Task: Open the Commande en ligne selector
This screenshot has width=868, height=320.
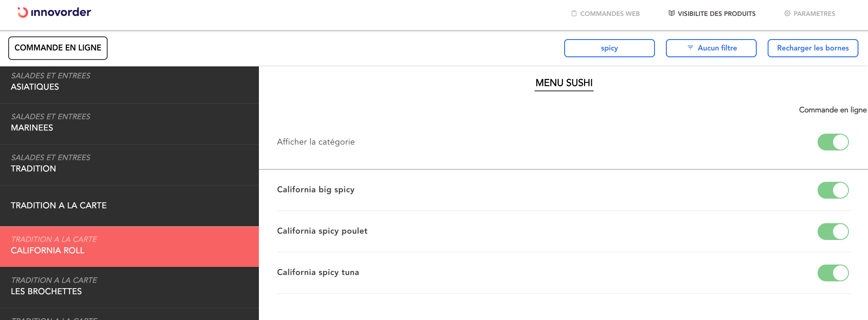Action: click(x=58, y=48)
